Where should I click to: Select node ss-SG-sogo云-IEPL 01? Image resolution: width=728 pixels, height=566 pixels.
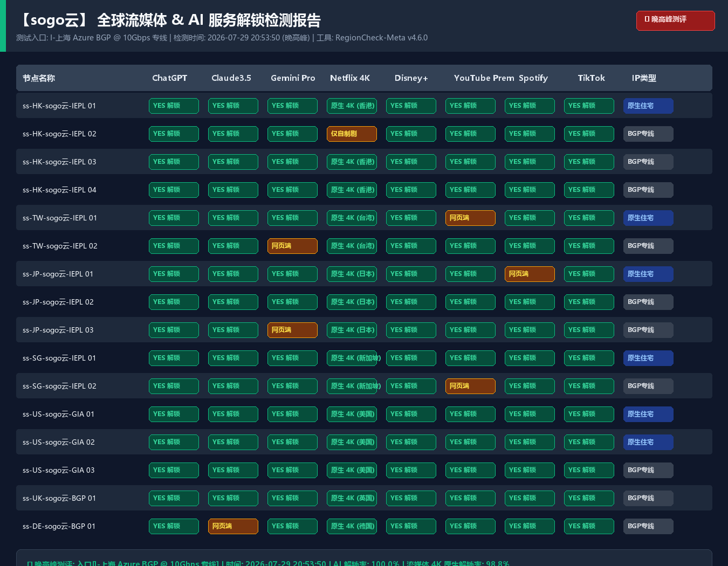59,358
